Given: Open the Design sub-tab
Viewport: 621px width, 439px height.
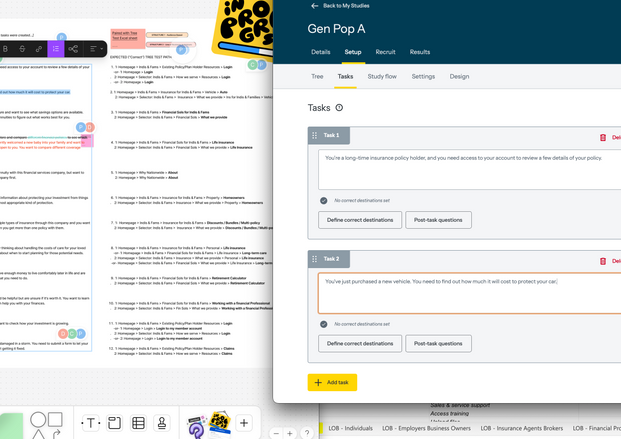Looking at the screenshot, I should click(x=459, y=76).
